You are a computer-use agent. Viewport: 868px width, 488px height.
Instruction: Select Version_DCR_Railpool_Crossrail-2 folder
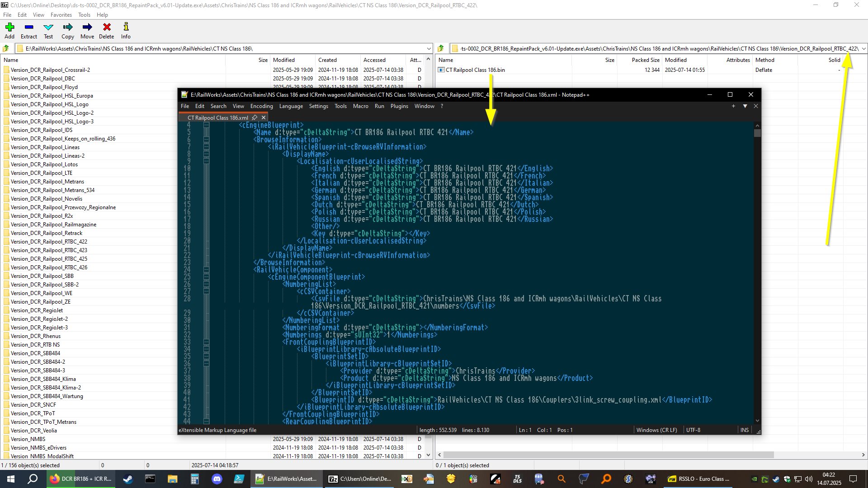[50, 70]
